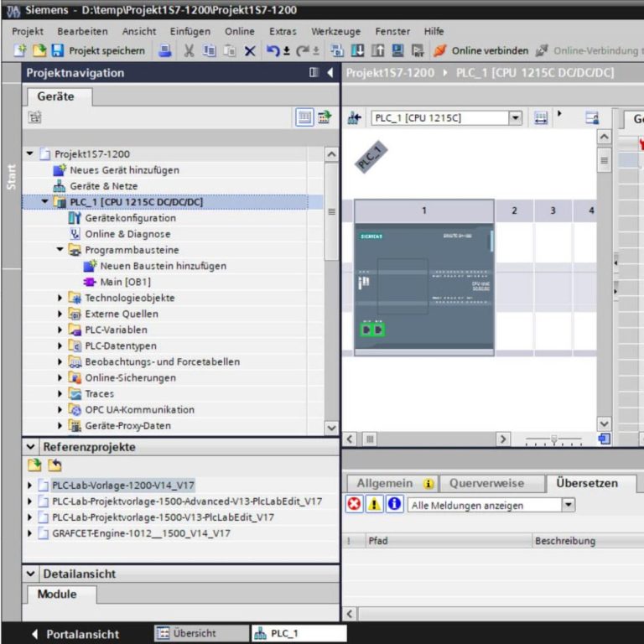This screenshot has width=644, height=644.
Task: Click the print icon in the toolbar
Action: tap(165, 50)
